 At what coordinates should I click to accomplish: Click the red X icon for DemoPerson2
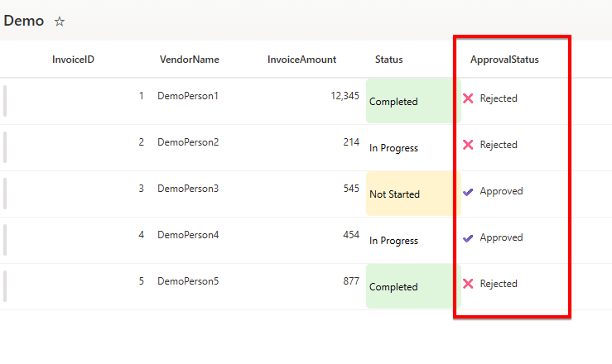[468, 145]
